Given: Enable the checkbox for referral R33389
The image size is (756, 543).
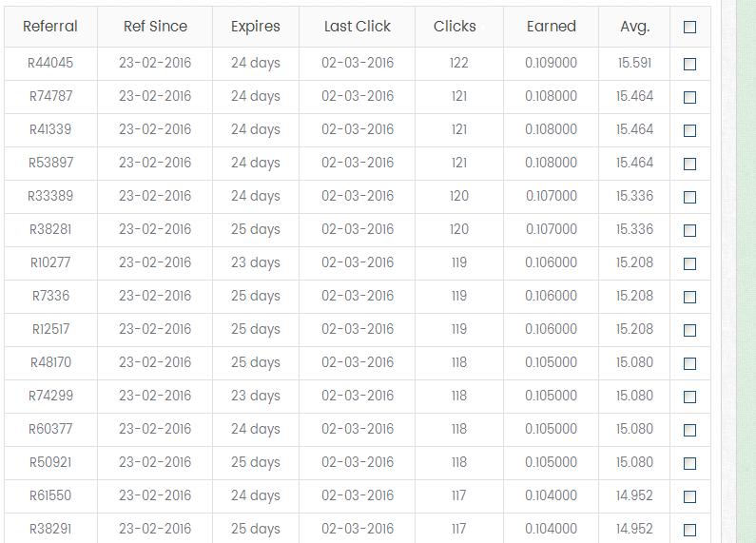Looking at the screenshot, I should tap(690, 197).
